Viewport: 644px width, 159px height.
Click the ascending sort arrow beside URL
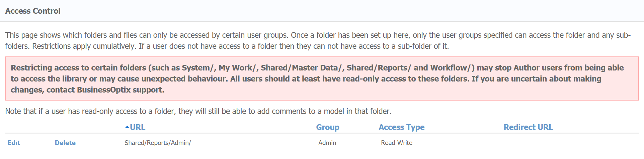click(x=127, y=127)
